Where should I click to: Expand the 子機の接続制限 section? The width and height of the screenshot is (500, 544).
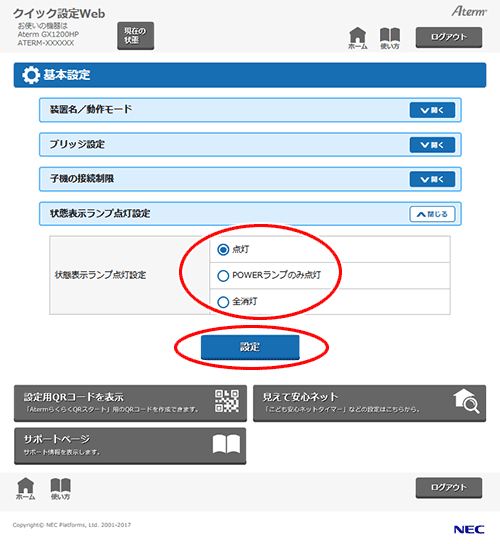point(432,179)
